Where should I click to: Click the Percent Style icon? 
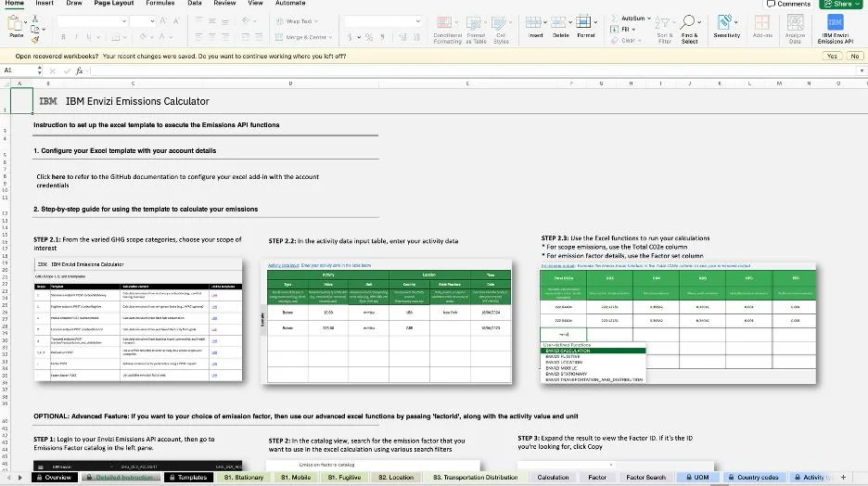tap(369, 37)
